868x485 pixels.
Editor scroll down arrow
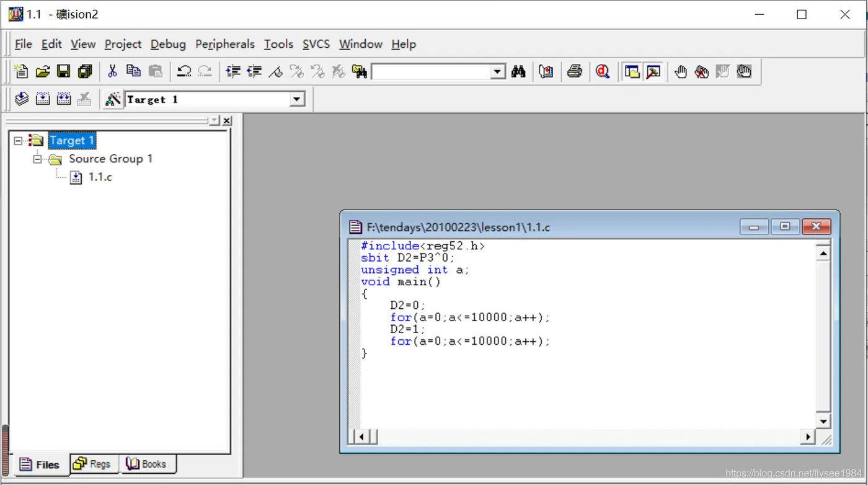click(823, 421)
